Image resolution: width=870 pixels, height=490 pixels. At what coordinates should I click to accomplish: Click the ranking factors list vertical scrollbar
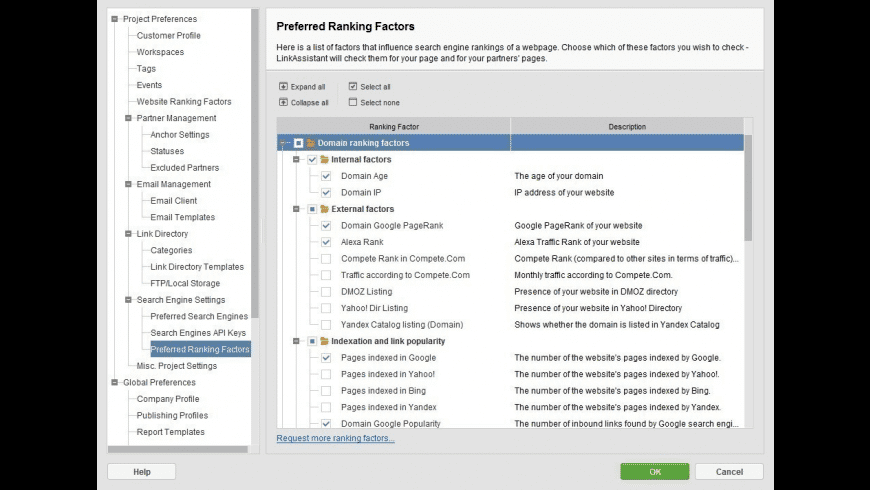748,190
